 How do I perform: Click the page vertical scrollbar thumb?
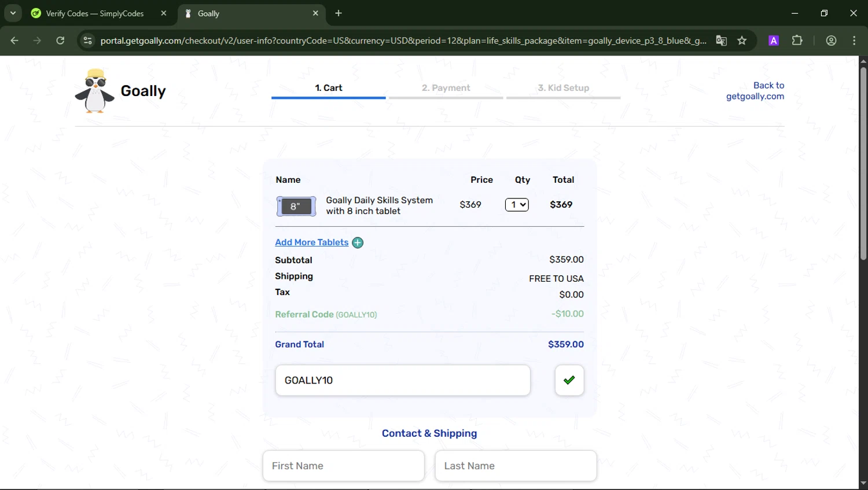tap(863, 164)
